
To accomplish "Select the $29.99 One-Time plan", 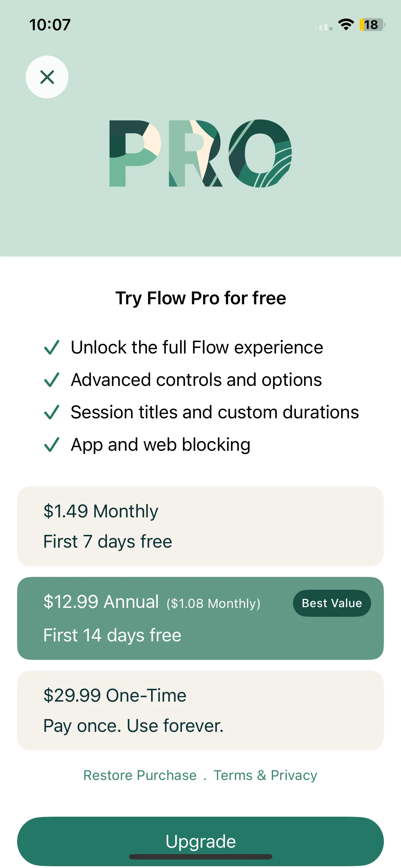I will (x=200, y=711).
